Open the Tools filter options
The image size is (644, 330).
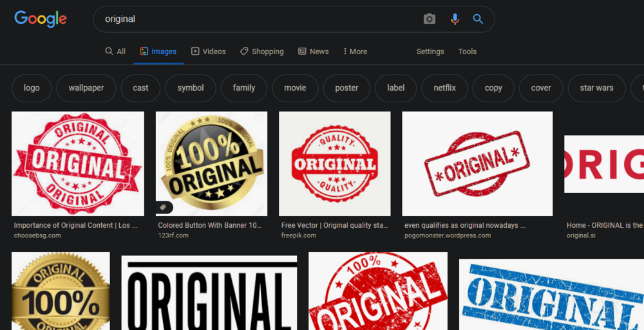(468, 51)
